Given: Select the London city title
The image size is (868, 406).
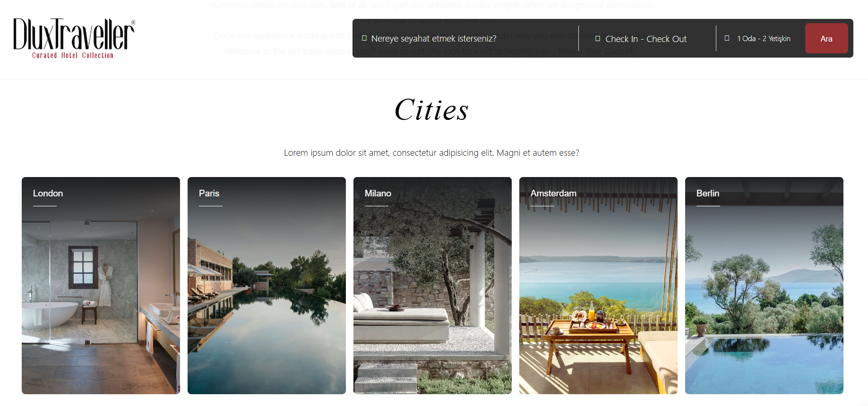Looking at the screenshot, I should (48, 194).
